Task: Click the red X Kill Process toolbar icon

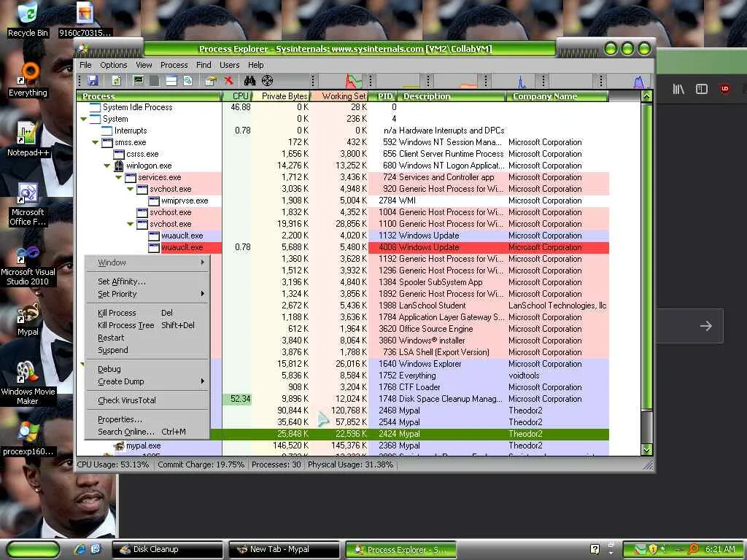Action: tap(228, 80)
